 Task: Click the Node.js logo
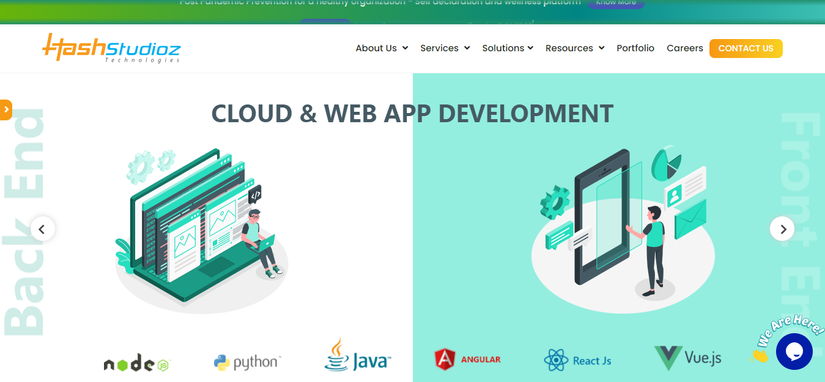[137, 363]
